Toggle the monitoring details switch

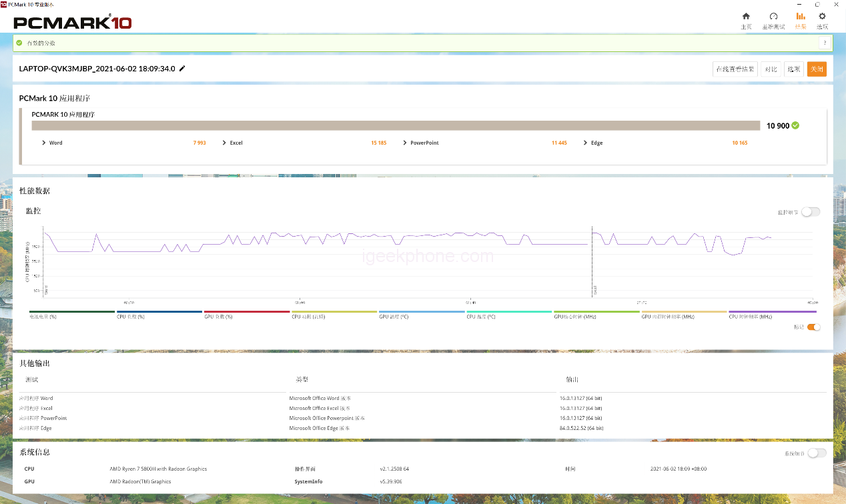[811, 212]
